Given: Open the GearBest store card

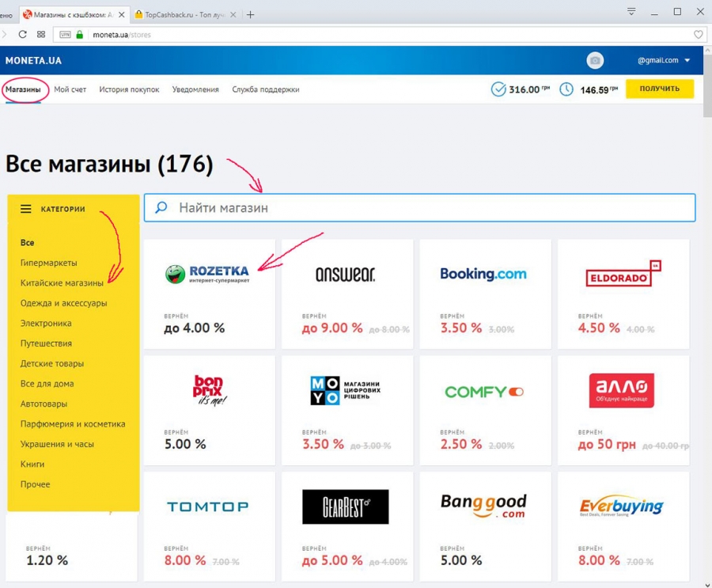Looking at the screenshot, I should point(347,526).
